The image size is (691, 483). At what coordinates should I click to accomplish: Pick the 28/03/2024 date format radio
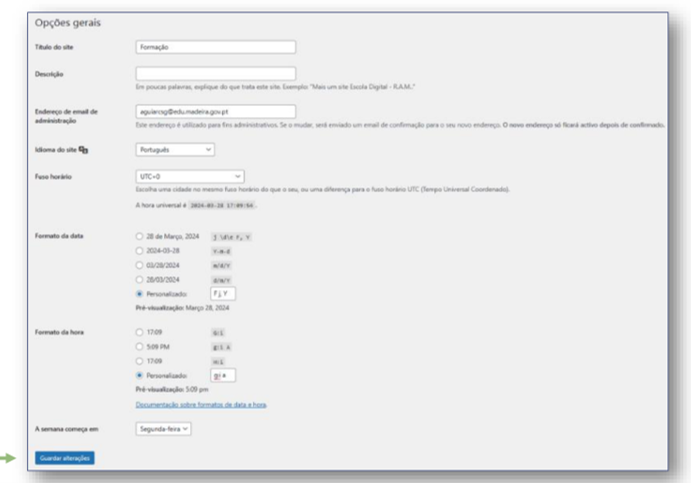(139, 279)
